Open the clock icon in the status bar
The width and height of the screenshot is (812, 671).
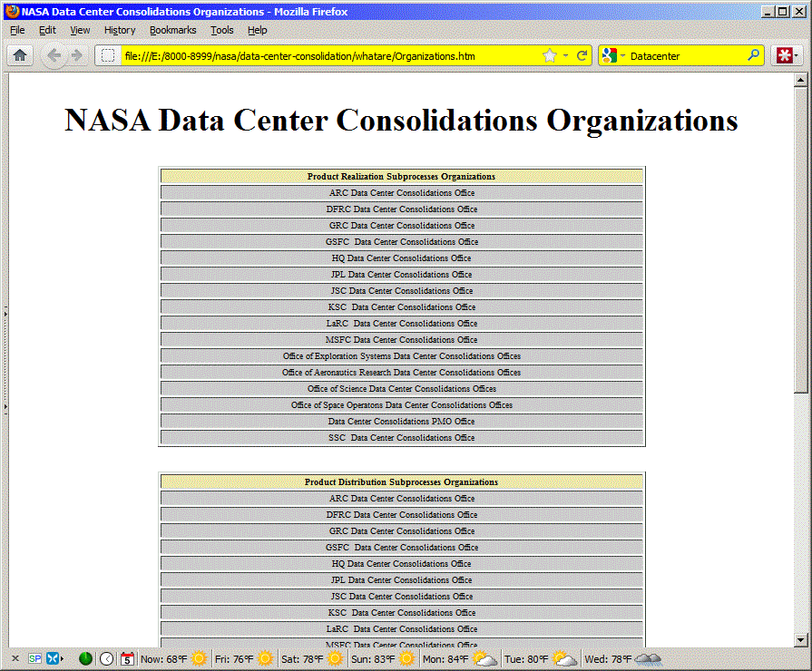tap(107, 658)
